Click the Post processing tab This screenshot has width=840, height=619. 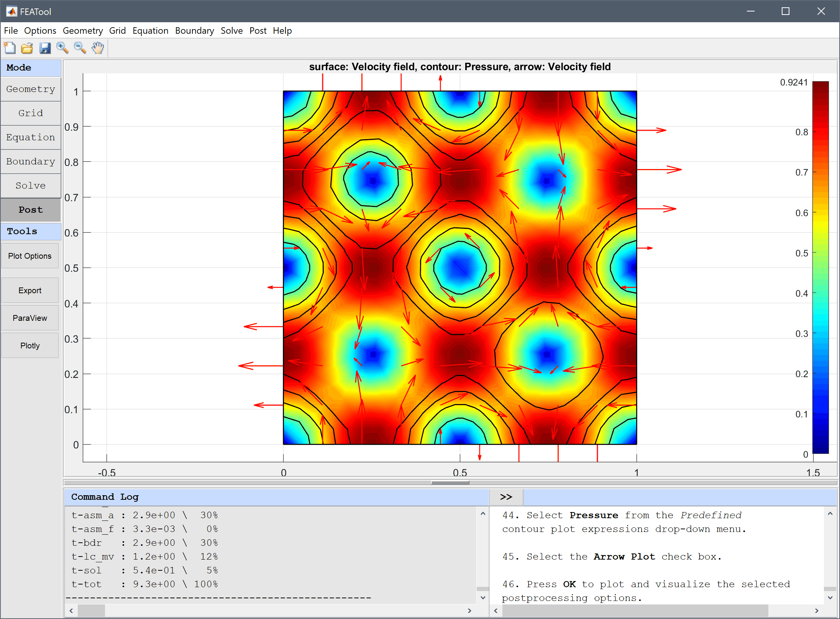(31, 209)
